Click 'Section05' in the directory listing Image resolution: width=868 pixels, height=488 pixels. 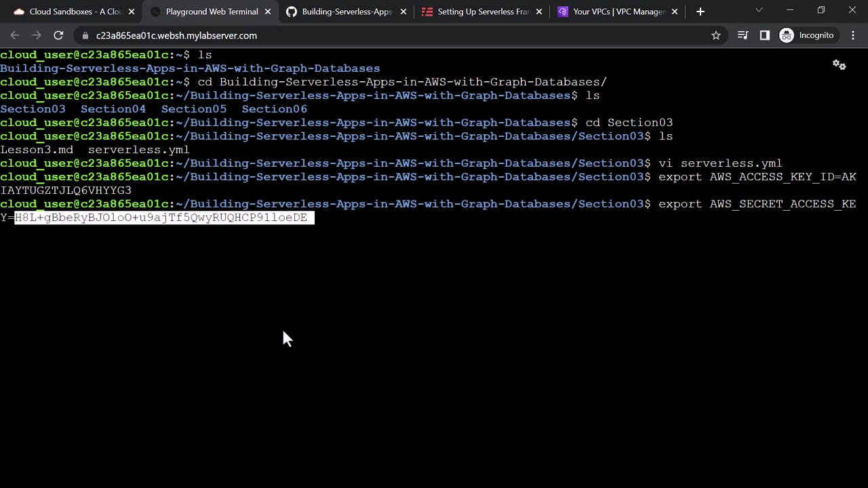tap(194, 109)
